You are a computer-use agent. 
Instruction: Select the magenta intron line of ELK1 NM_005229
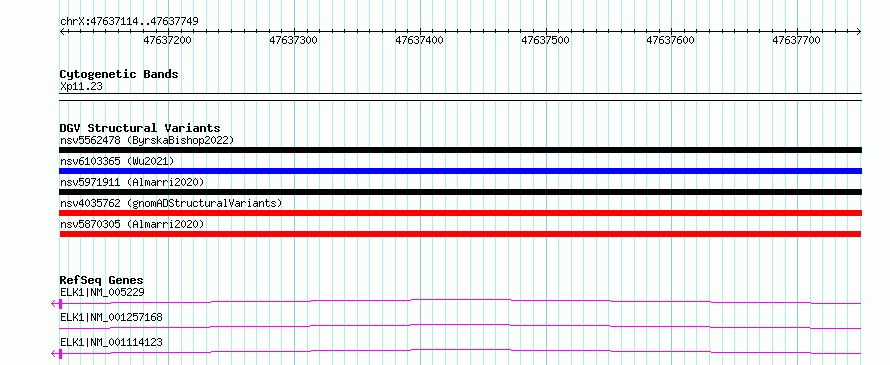461,301
